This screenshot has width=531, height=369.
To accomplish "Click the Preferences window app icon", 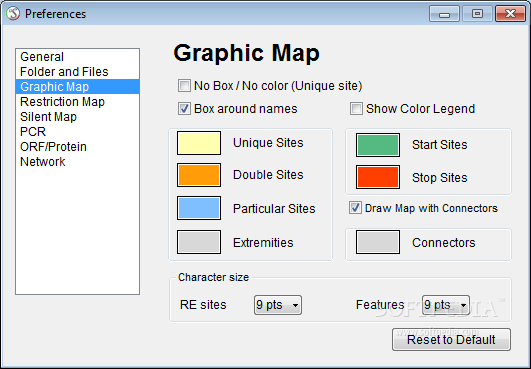I will (13, 14).
